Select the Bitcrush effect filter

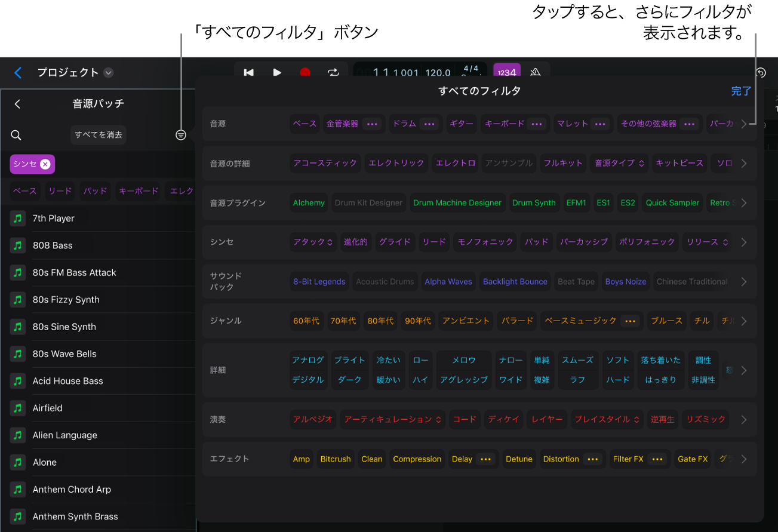pos(336,459)
